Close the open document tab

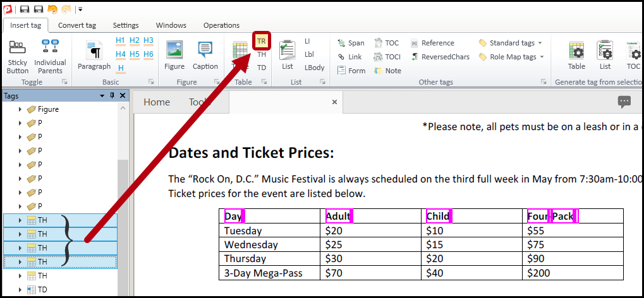pos(334,102)
